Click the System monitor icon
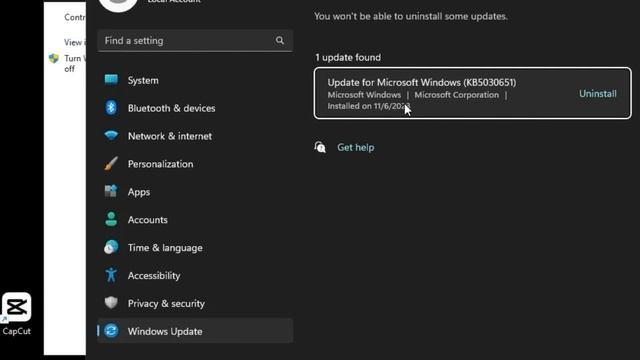The height and width of the screenshot is (360, 640). [x=111, y=79]
